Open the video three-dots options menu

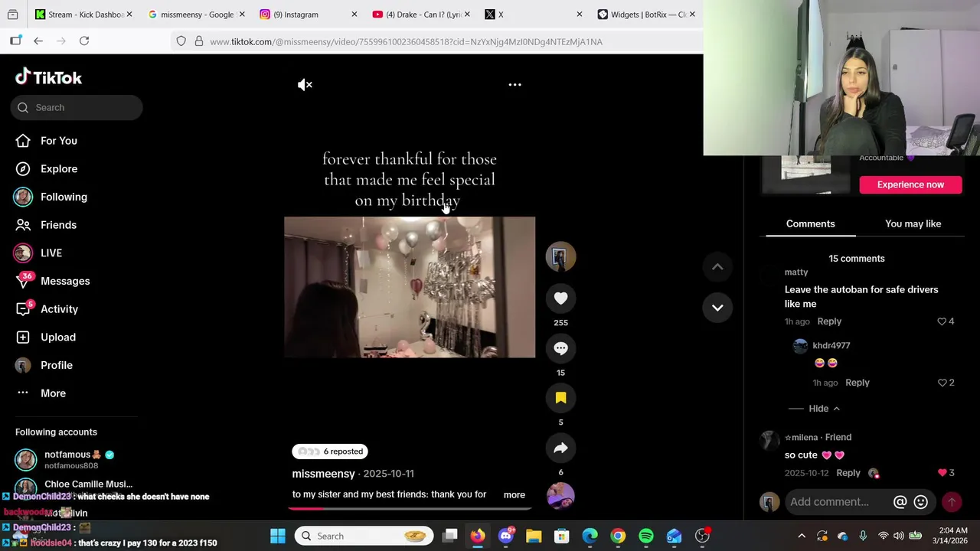tap(514, 85)
